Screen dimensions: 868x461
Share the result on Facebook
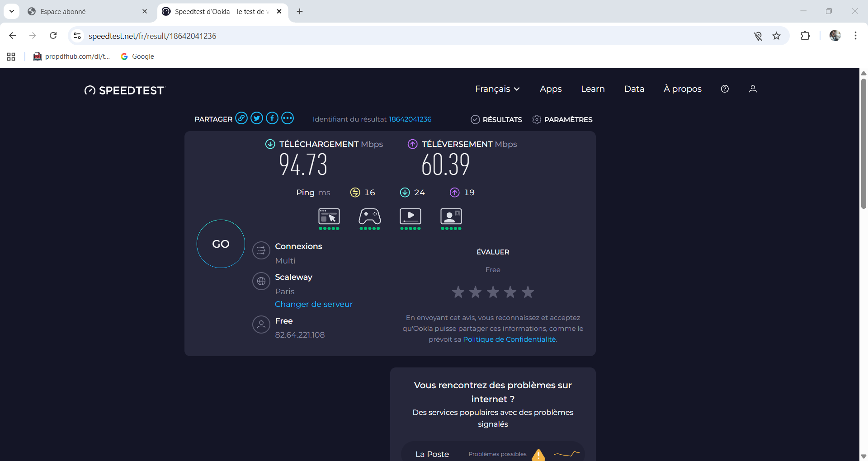[x=272, y=118]
